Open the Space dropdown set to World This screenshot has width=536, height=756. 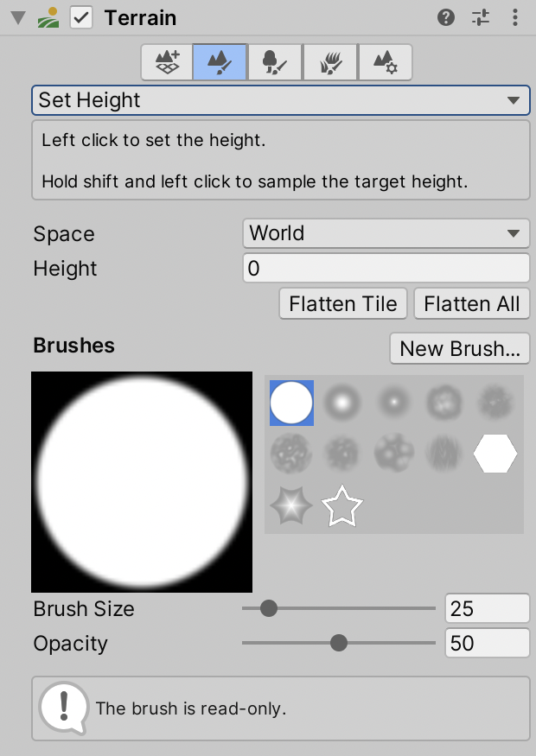point(386,233)
